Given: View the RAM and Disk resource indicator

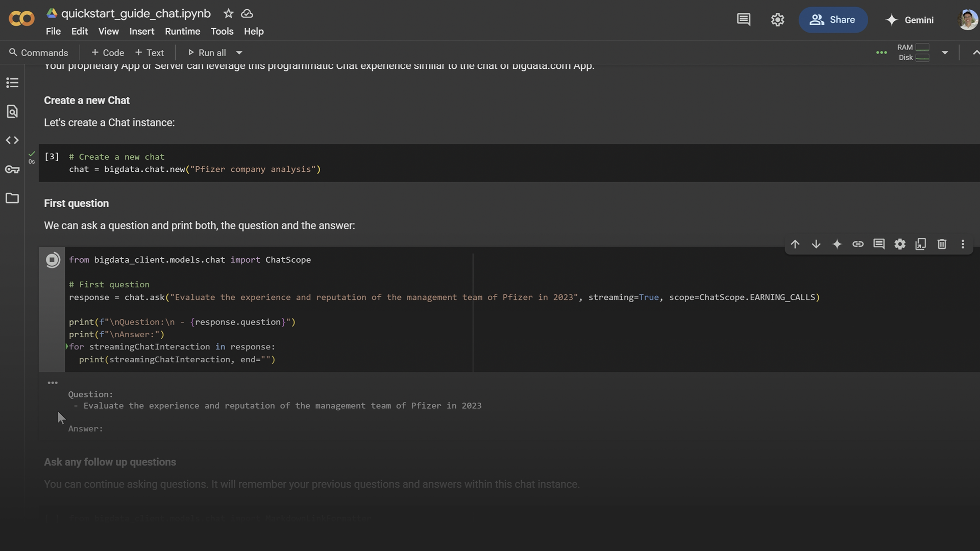Looking at the screenshot, I should tap(914, 53).
